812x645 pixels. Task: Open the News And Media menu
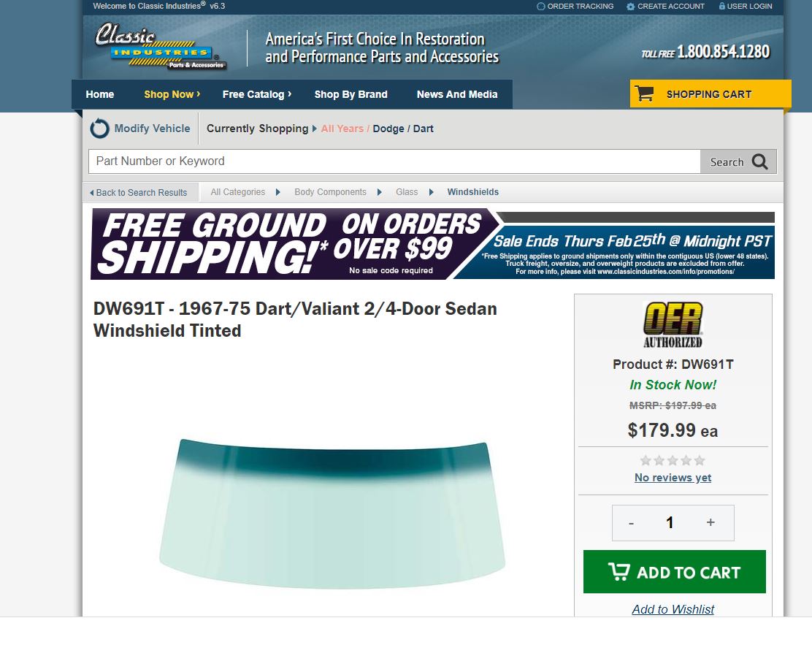pos(457,94)
